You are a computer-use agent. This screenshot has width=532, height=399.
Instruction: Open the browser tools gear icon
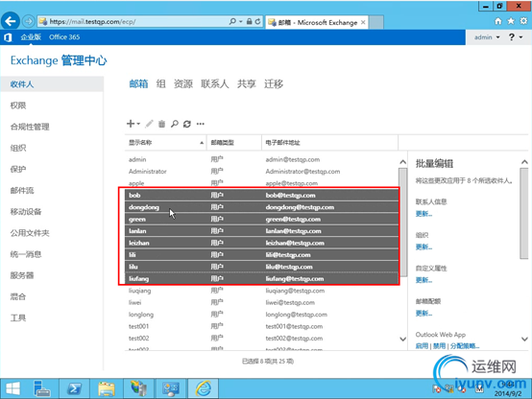[524, 21]
